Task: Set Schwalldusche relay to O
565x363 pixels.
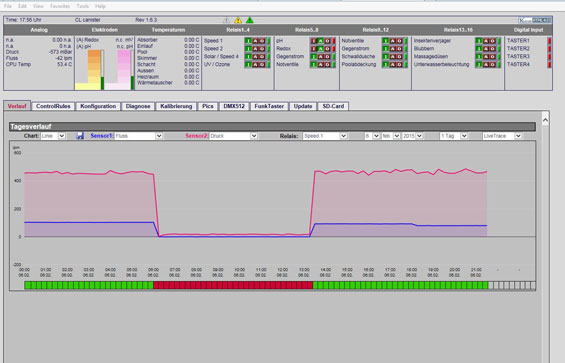Action: (x=399, y=57)
